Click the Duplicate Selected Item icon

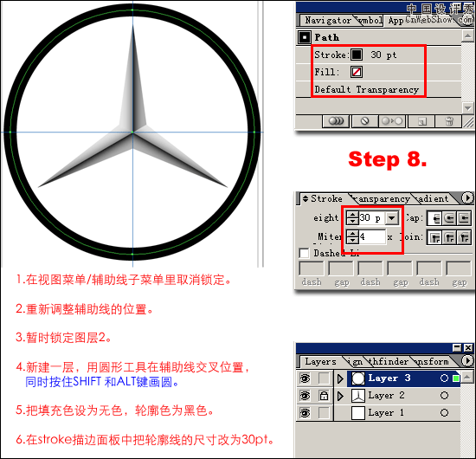click(x=422, y=121)
